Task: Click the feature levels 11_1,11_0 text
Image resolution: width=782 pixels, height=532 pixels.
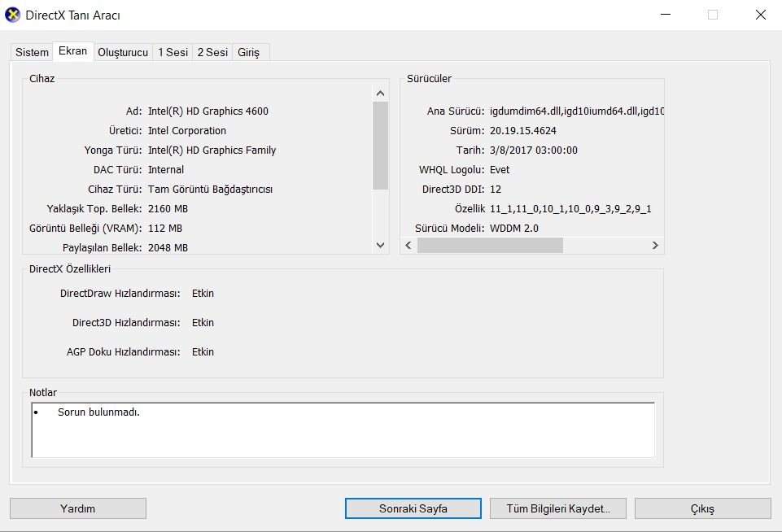Action: (x=570, y=209)
